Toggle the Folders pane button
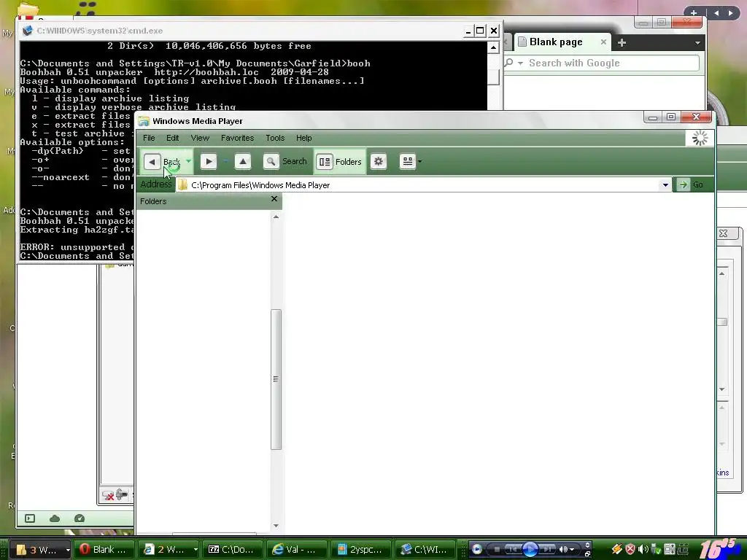Viewport: 747px width, 560px height. click(340, 162)
